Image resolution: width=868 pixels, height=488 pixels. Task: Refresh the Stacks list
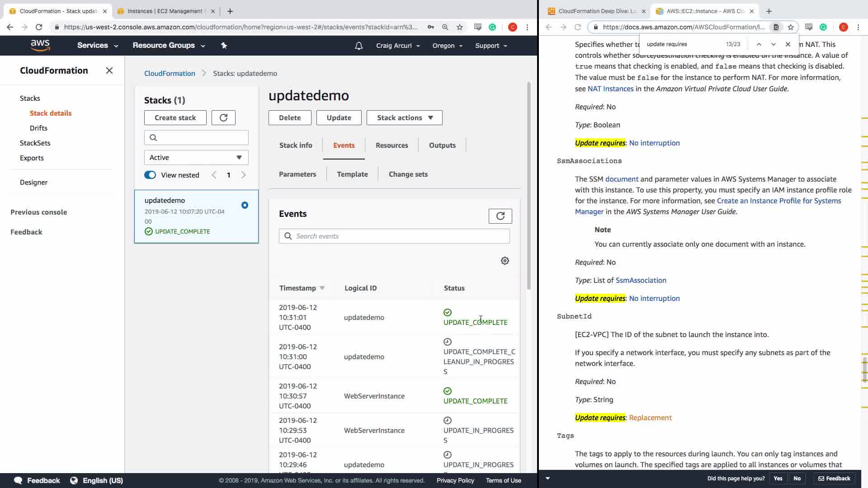tap(223, 117)
